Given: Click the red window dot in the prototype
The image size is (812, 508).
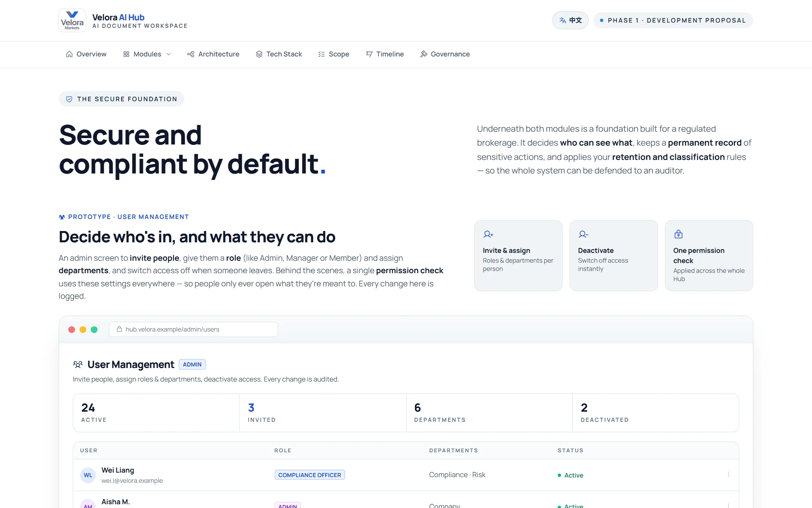Looking at the screenshot, I should (71, 330).
